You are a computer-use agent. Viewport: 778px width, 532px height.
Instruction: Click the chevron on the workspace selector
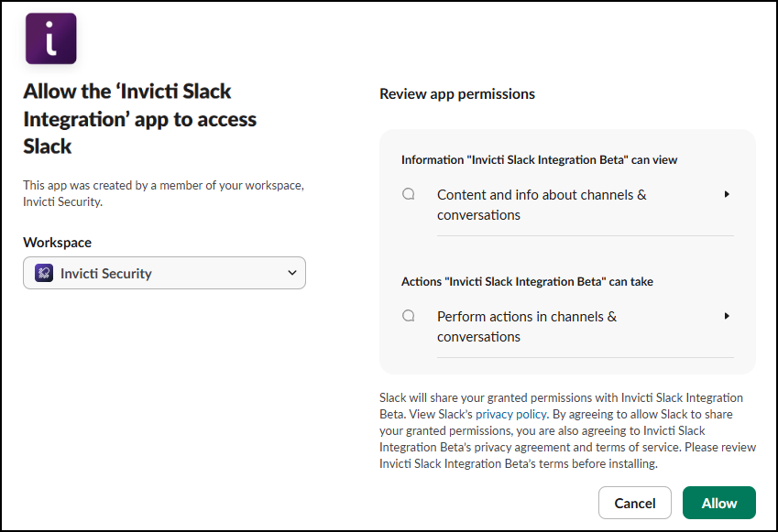(292, 273)
